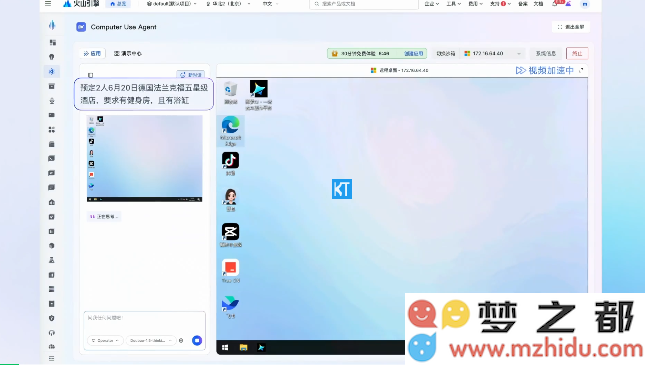
Task: Select the dark star app icon beside Recycle Bin
Action: [x=258, y=95]
